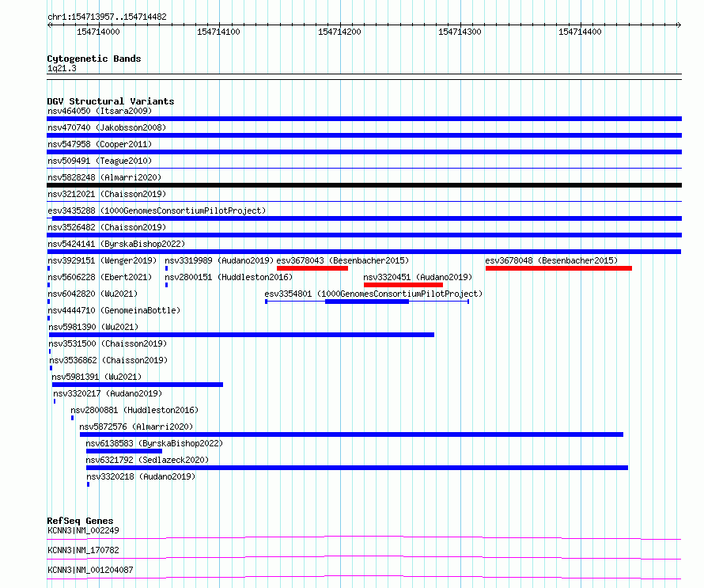The height and width of the screenshot is (588, 704).
Task: Click ruler position 154714300
Action: (x=460, y=32)
